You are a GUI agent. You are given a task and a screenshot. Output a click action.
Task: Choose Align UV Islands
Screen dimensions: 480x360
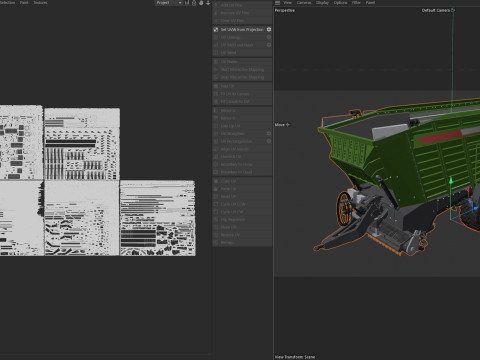[242, 149]
